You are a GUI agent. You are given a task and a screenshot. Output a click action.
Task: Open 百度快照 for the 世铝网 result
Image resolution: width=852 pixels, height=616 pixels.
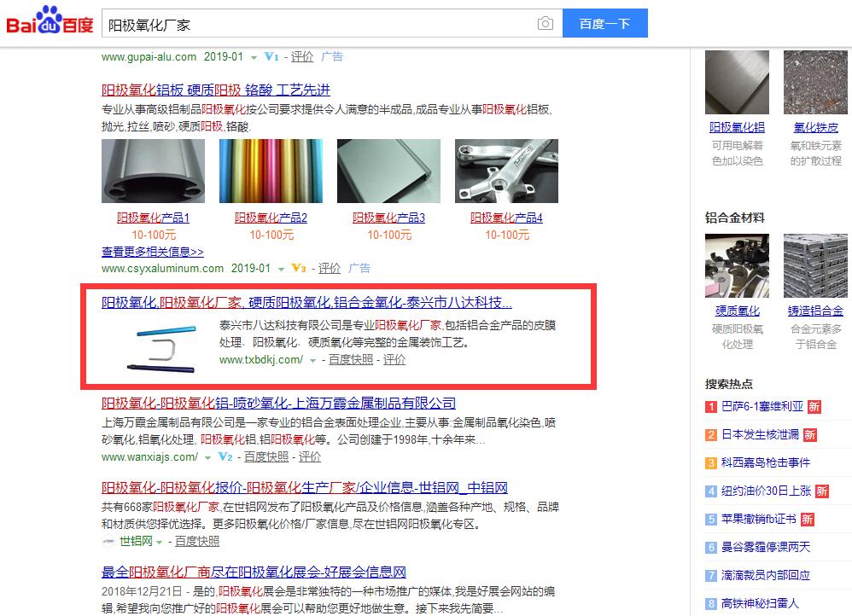coord(197,541)
